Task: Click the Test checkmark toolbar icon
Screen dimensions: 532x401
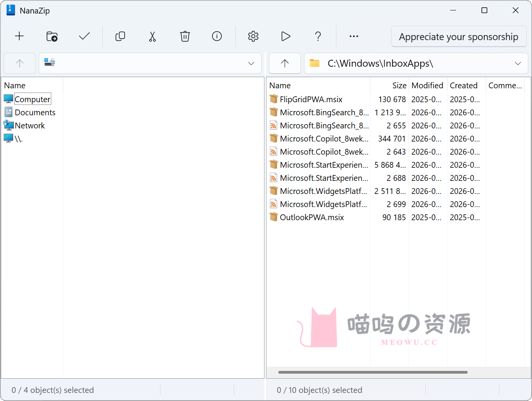Action: pyautogui.click(x=84, y=36)
